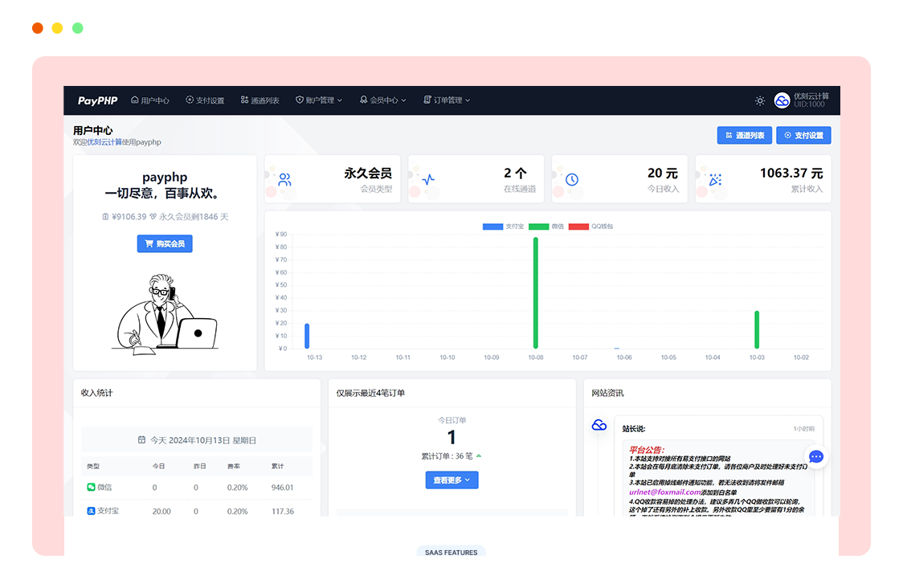Open the 会员中心 dropdown

click(x=384, y=100)
